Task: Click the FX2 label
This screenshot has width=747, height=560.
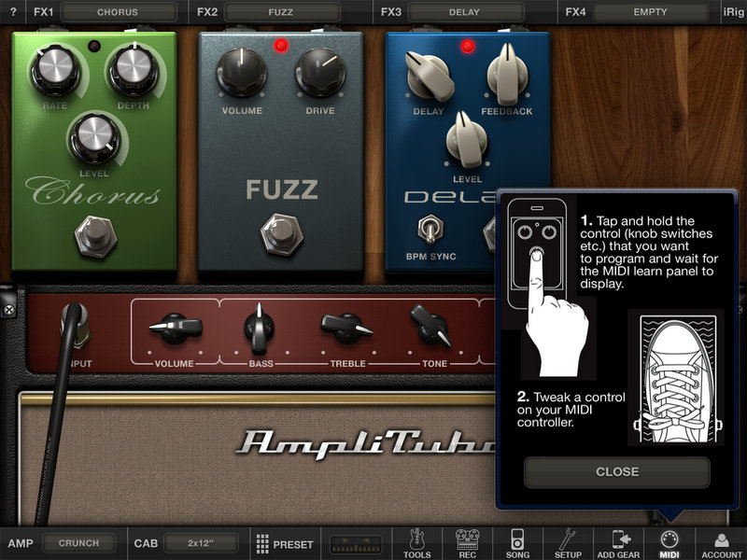Action: [207, 11]
